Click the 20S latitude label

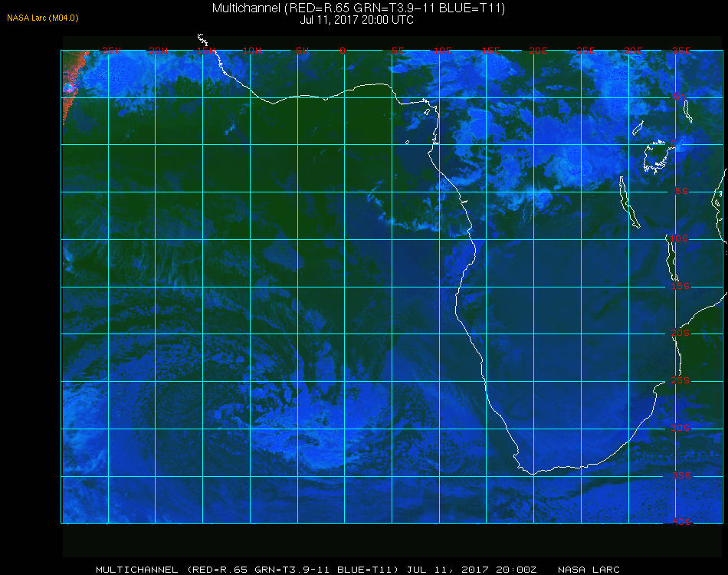pyautogui.click(x=680, y=333)
